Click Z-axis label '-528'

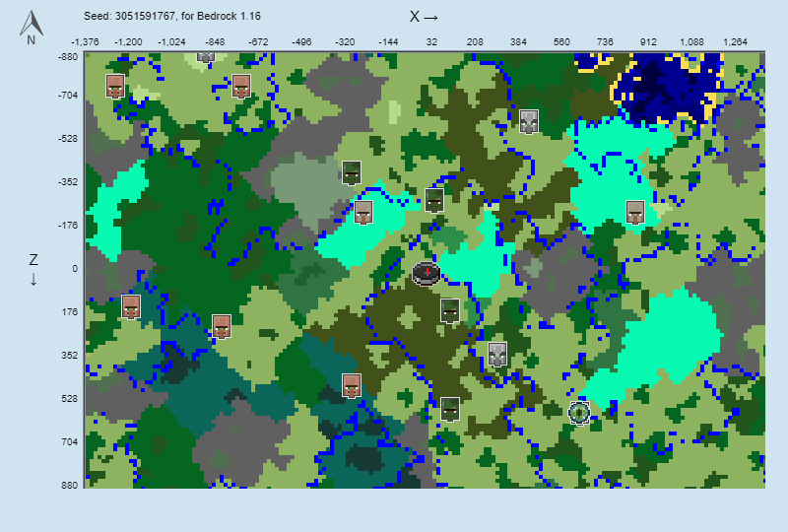pos(68,139)
